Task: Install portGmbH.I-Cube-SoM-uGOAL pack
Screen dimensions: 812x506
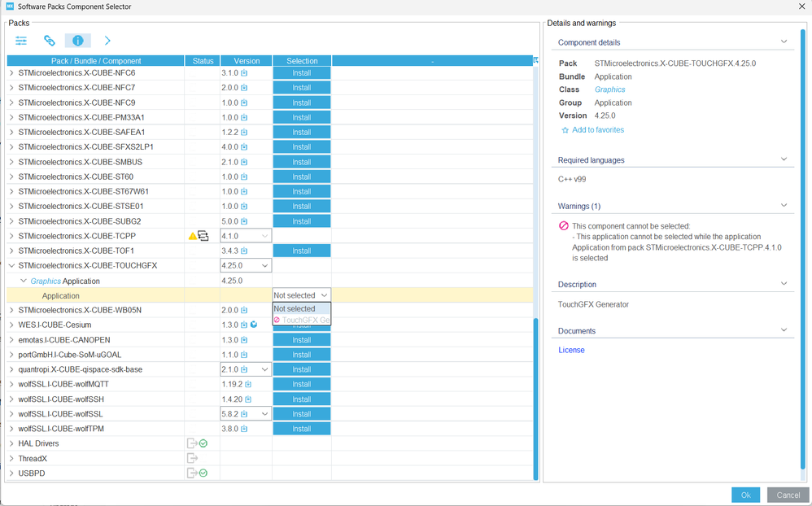Action: (x=301, y=355)
